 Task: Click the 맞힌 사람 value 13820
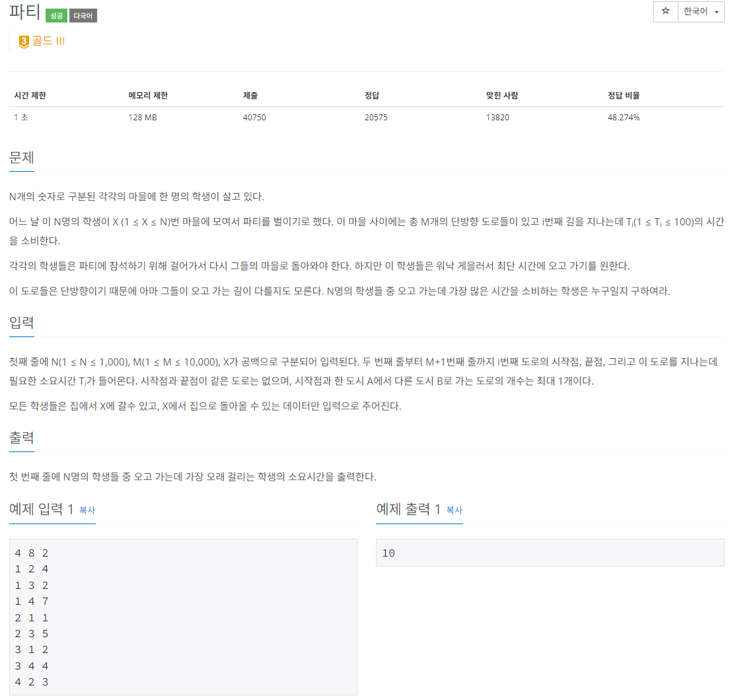(497, 118)
